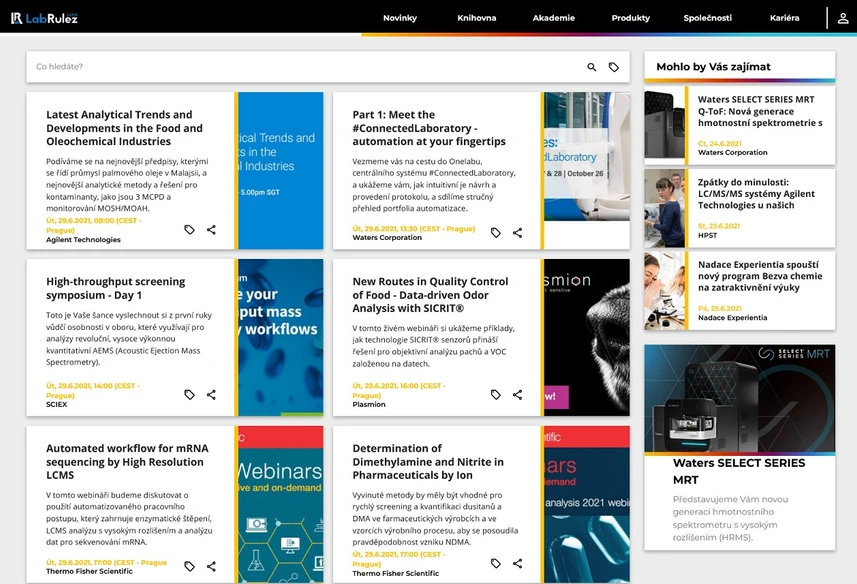Click tag icon on High-throughput screening card
This screenshot has height=584, width=857.
[189, 394]
